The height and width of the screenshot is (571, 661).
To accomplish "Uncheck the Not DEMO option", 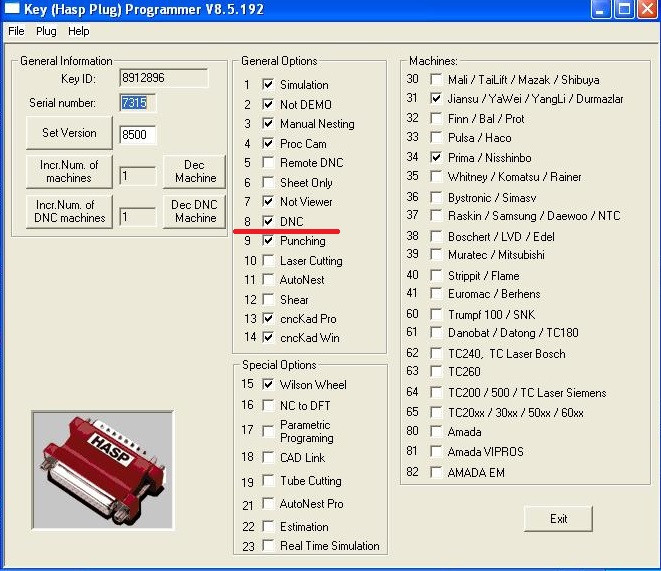I will (268, 104).
